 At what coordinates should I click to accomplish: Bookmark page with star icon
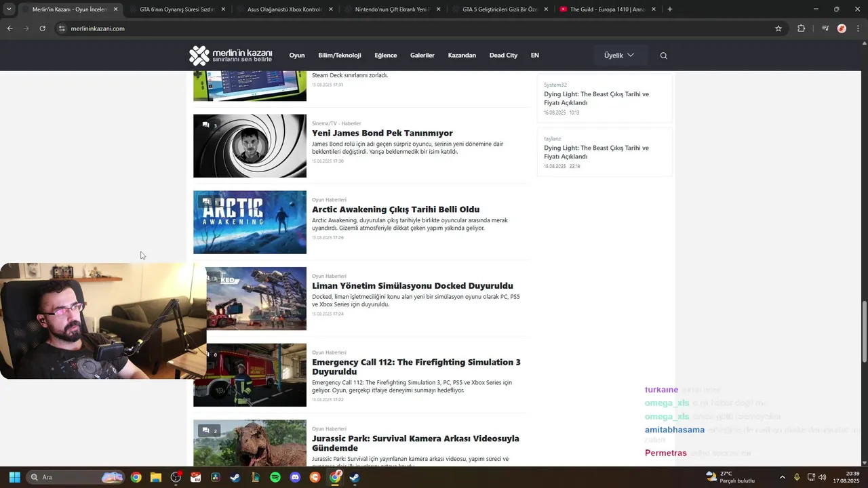(778, 28)
